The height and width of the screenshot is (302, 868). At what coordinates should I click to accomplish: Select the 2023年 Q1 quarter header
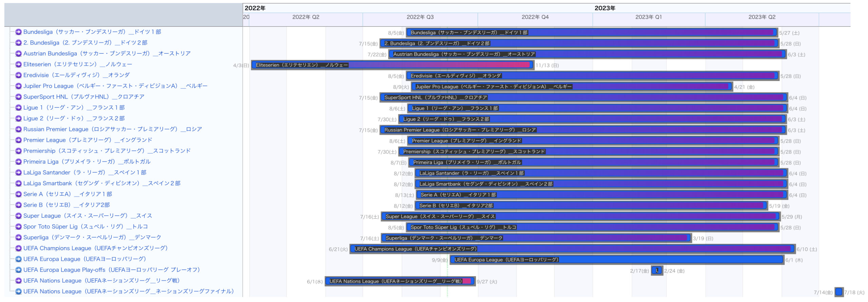click(648, 17)
